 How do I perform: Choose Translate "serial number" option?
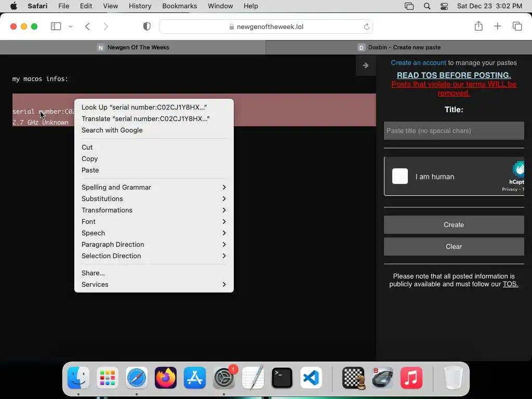[154, 119]
